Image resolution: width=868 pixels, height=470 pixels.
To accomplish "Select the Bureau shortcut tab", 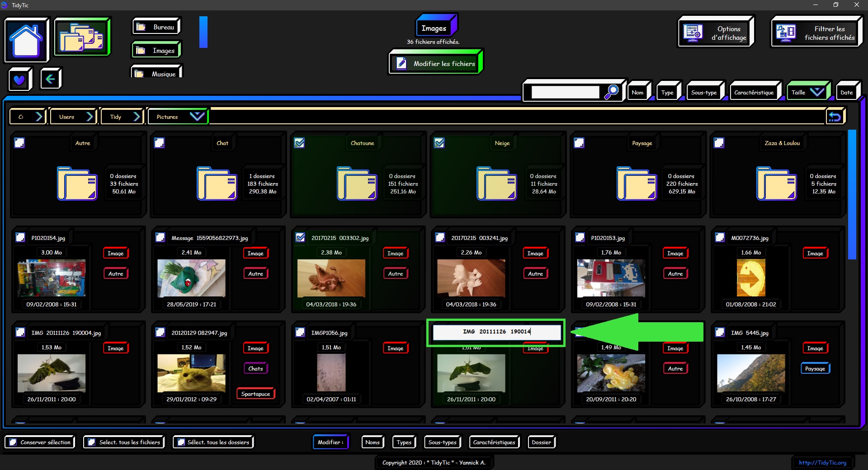I will (x=156, y=27).
